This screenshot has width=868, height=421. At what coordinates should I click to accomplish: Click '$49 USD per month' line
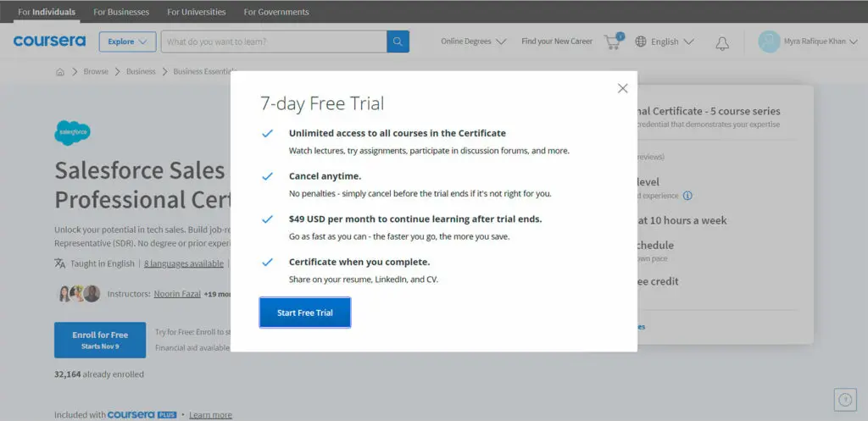pos(415,219)
